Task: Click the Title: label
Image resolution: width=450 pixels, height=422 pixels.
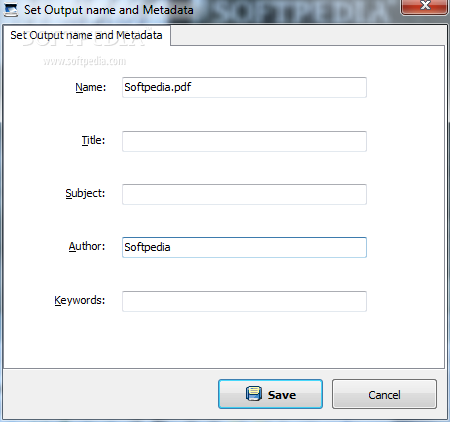Action: tap(93, 140)
